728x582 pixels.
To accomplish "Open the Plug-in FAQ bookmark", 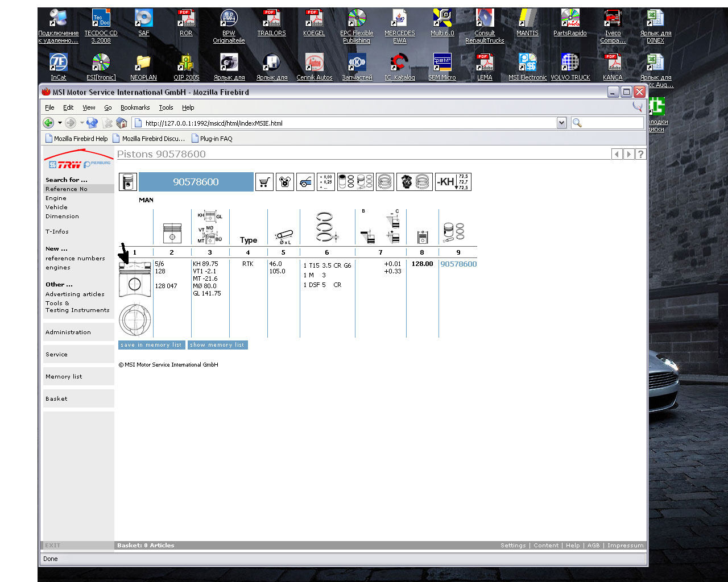I will tap(212, 139).
